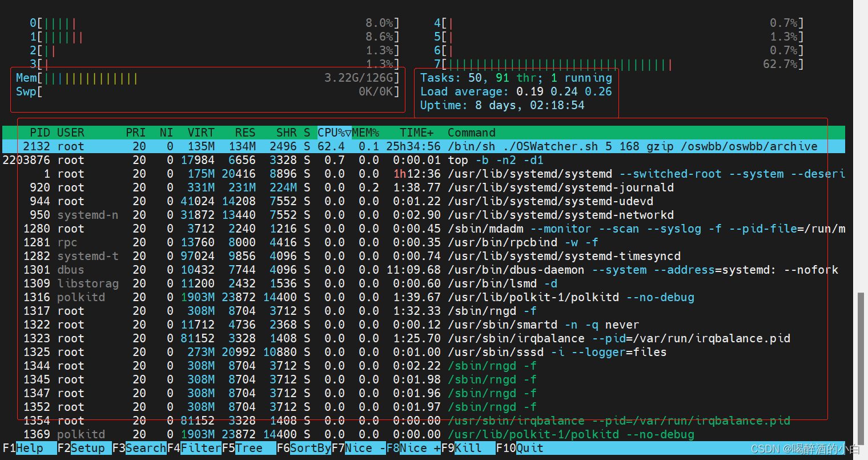The width and height of the screenshot is (868, 460).
Task: Select the /sbin/mdadm --monitor process row
Action: tap(424, 229)
